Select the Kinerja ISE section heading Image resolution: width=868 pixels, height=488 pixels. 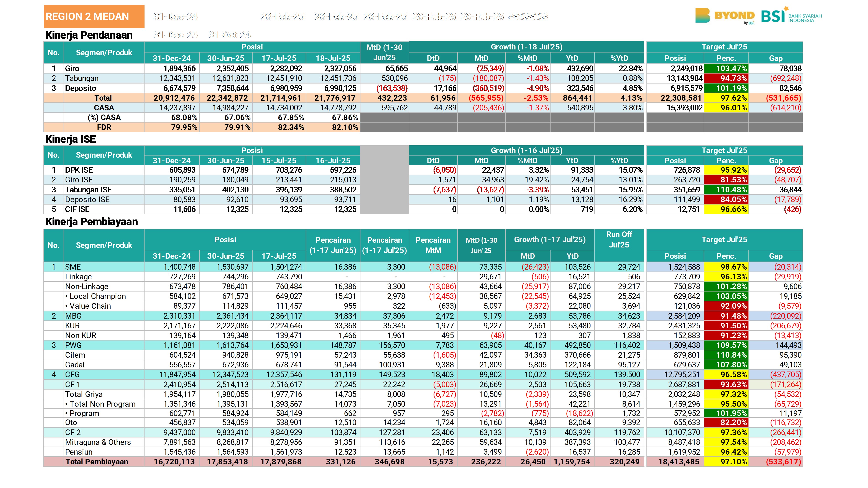click(71, 139)
